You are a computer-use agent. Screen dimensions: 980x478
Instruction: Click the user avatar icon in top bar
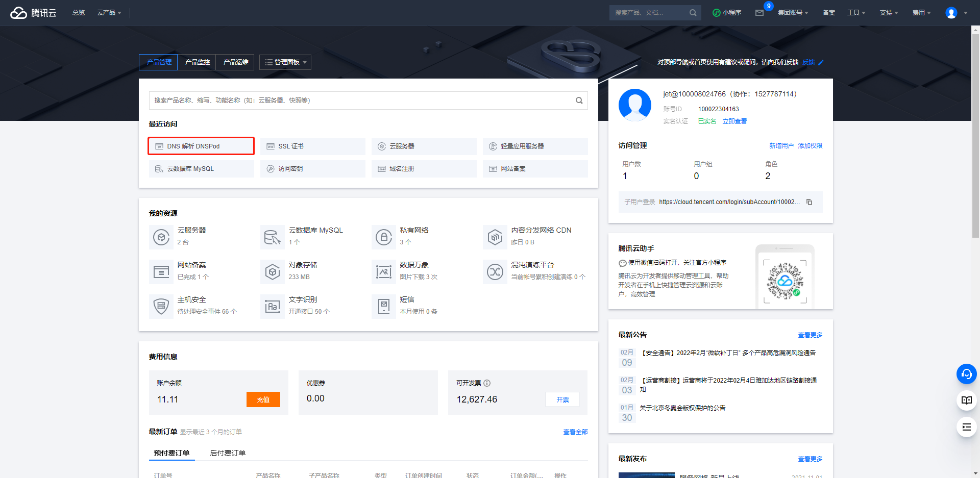pyautogui.click(x=951, y=13)
